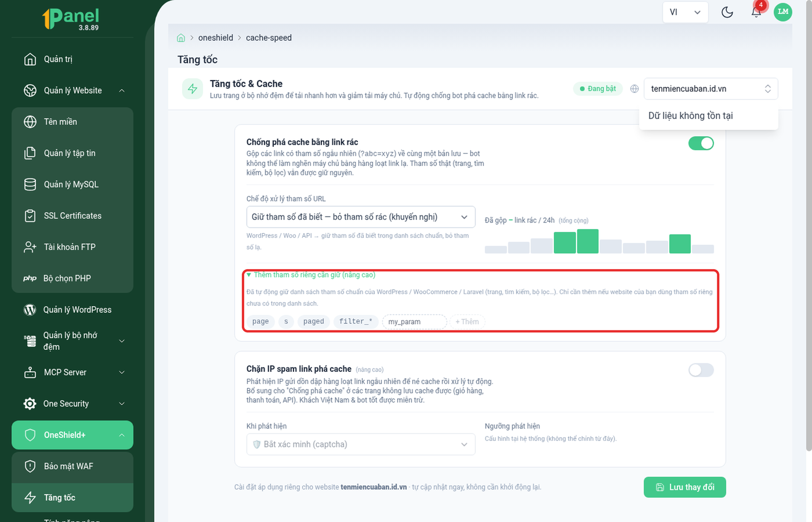Expand Quản lý bộ nhớ đệm group
The image size is (812, 522).
point(72,341)
